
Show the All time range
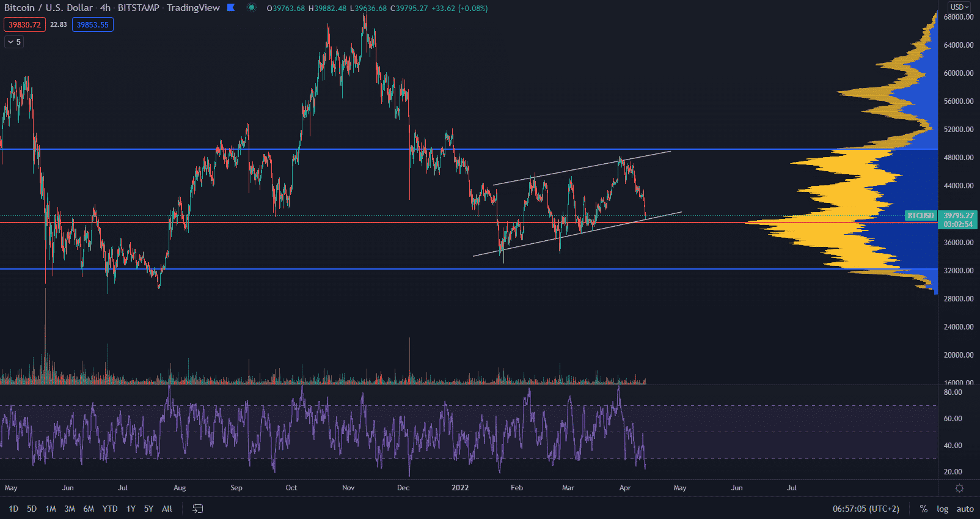[x=167, y=509]
